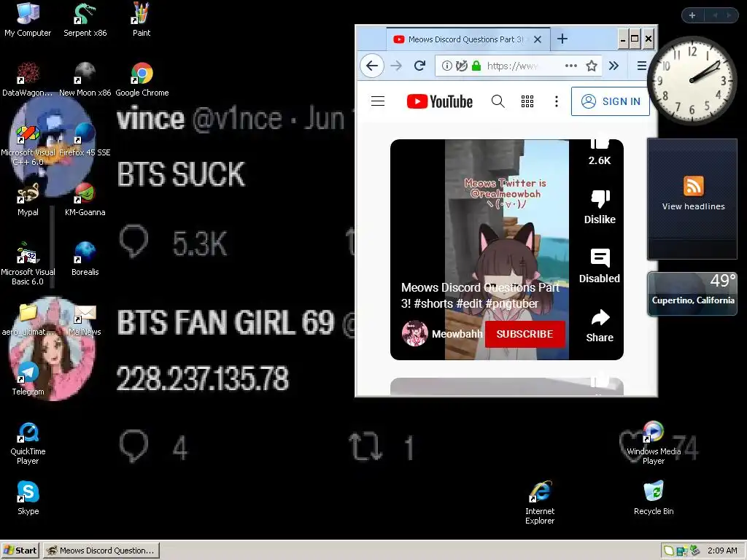747x560 pixels.
Task: Select Meows Discord Question taskbar button
Action: (101, 551)
